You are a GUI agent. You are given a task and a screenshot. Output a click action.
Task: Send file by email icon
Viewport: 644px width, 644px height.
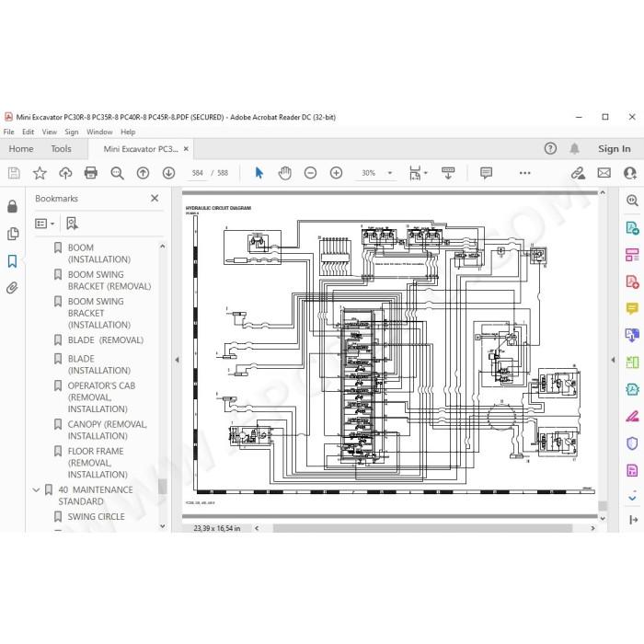click(604, 173)
